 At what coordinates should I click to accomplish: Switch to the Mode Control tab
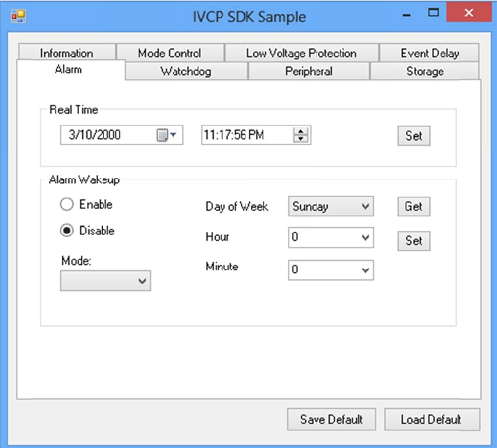[170, 52]
